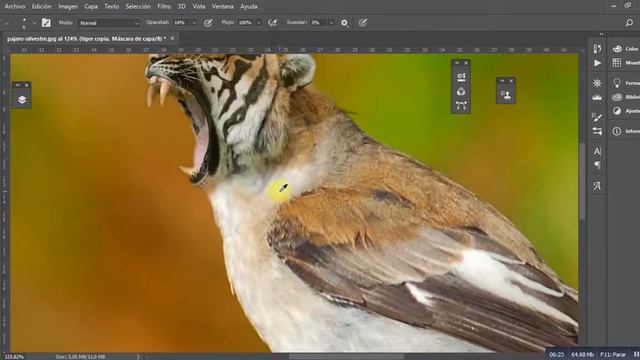Image resolution: width=640 pixels, height=360 pixels.
Task: Open the Edición menu
Action: click(42, 7)
